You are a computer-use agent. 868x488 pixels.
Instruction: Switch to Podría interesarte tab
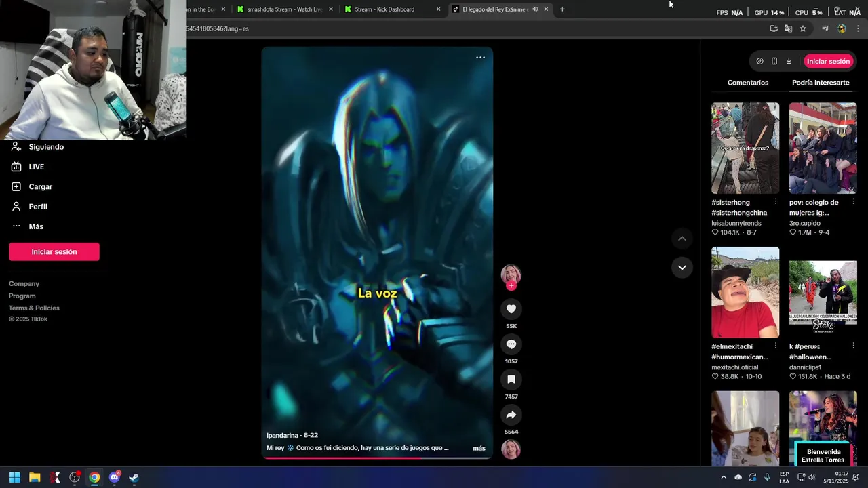pyautogui.click(x=821, y=83)
